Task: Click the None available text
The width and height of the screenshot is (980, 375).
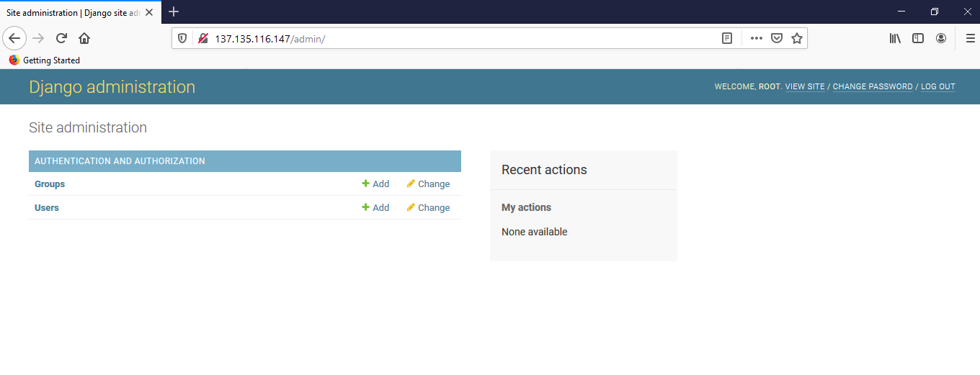Action: click(x=535, y=232)
